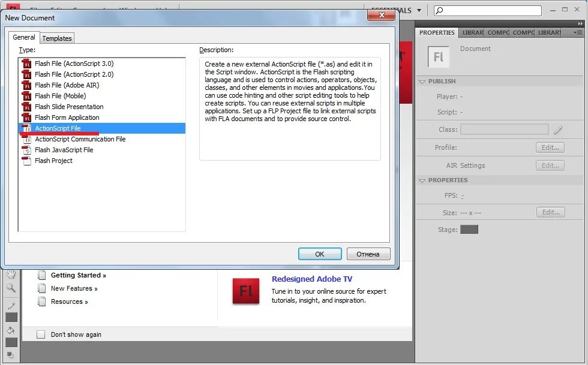Image resolution: width=588 pixels, height=365 pixels.
Task: Choose Flash JavaScript File type
Action: click(x=101, y=150)
